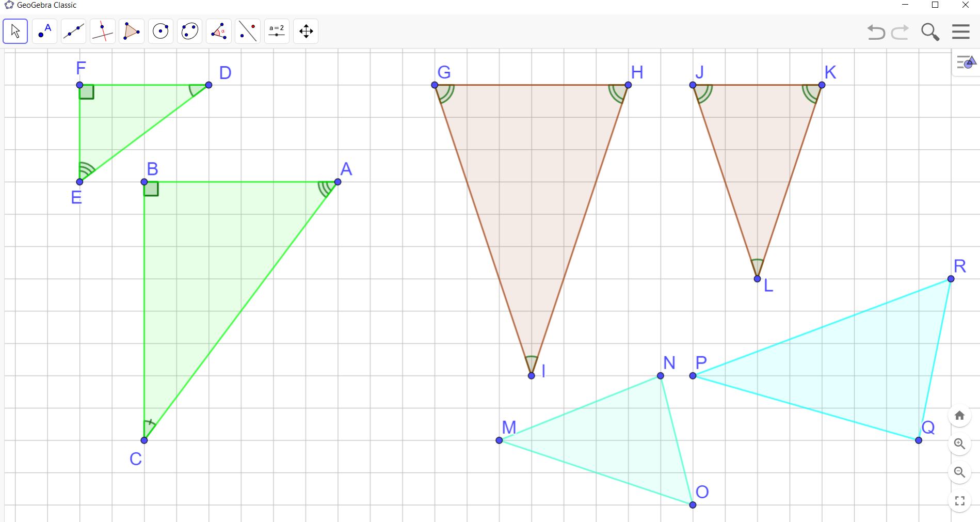
Task: Choose the Line tool
Action: click(73, 31)
